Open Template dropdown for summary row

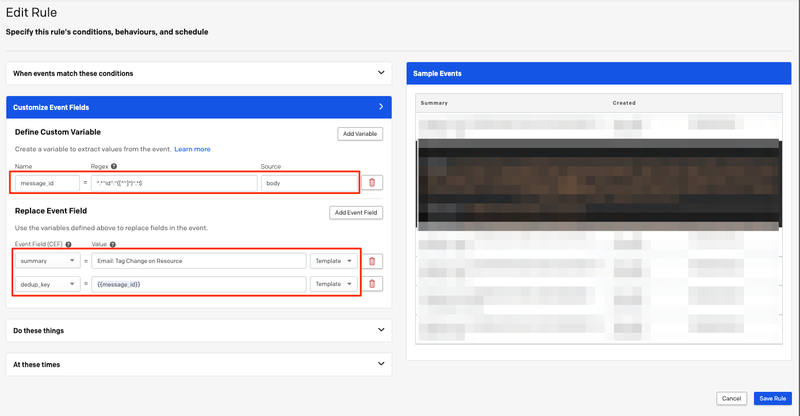[334, 261]
